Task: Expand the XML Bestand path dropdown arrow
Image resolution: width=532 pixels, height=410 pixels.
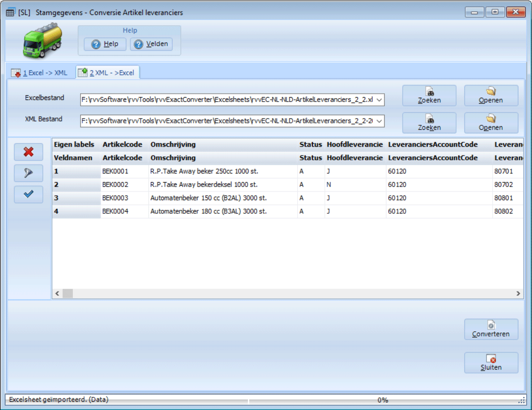Action: (x=379, y=121)
